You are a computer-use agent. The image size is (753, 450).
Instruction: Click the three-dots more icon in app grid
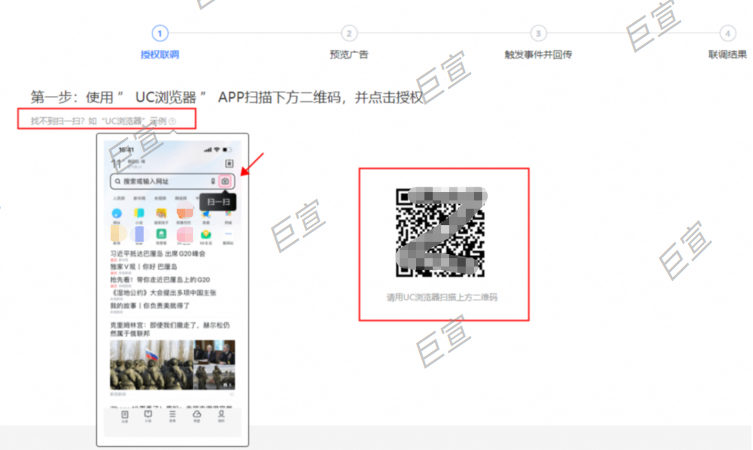(228, 234)
